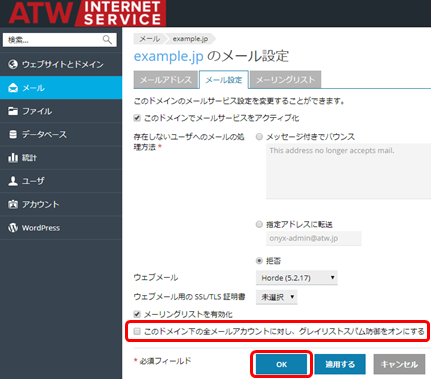This screenshot has width=431, height=379.
Task: Open the Horde webmail dropdown
Action: 297,278
